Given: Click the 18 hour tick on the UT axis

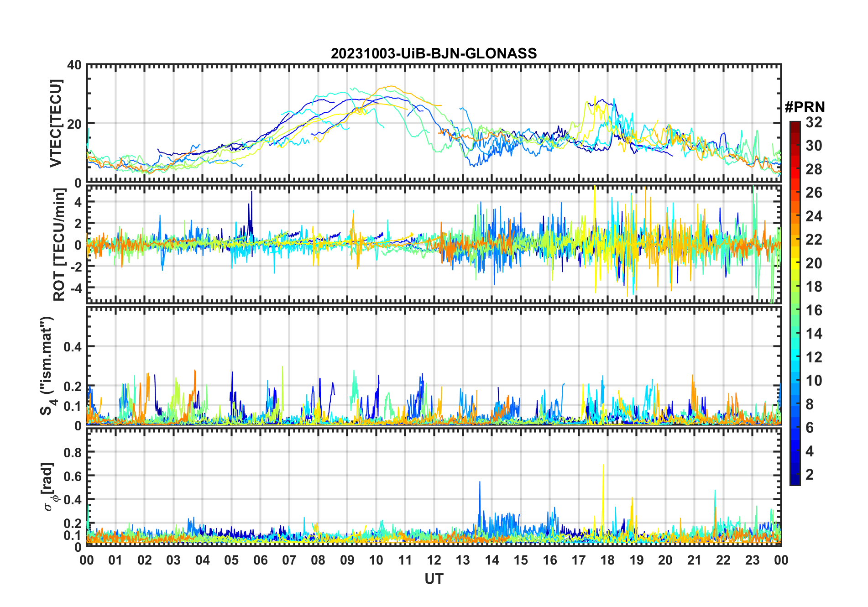Looking at the screenshot, I should 607,560.
